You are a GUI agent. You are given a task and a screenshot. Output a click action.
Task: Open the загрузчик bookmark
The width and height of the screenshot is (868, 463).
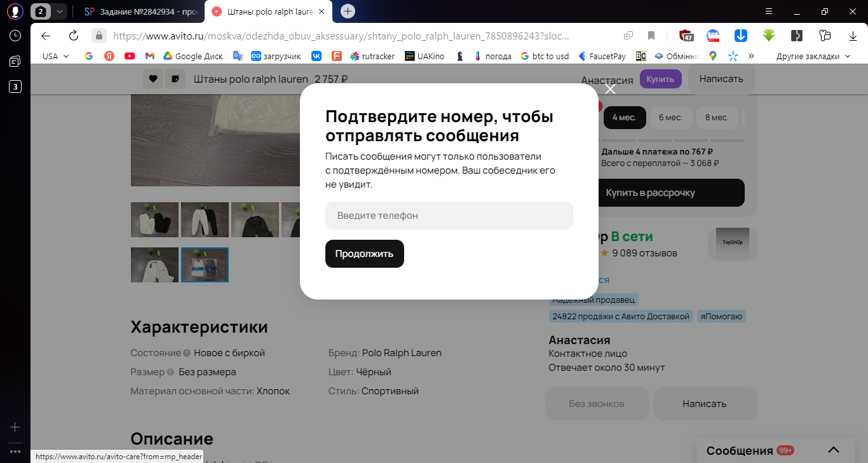coord(276,56)
